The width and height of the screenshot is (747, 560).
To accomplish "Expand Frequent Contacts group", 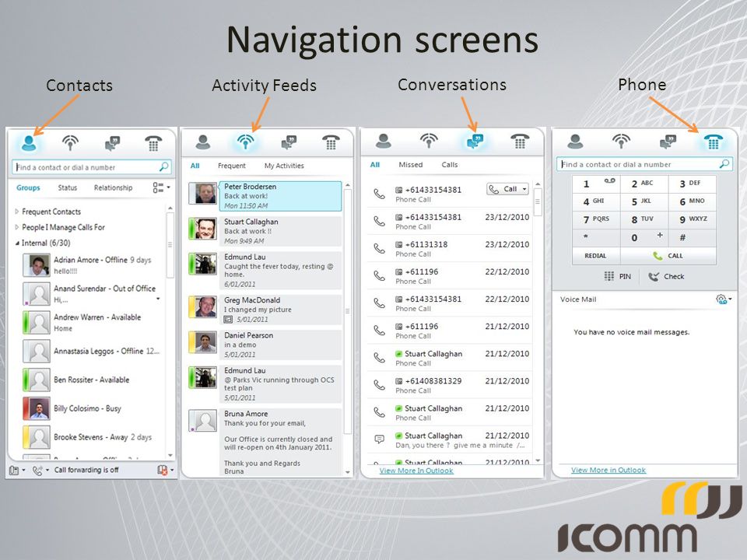I will (17, 212).
